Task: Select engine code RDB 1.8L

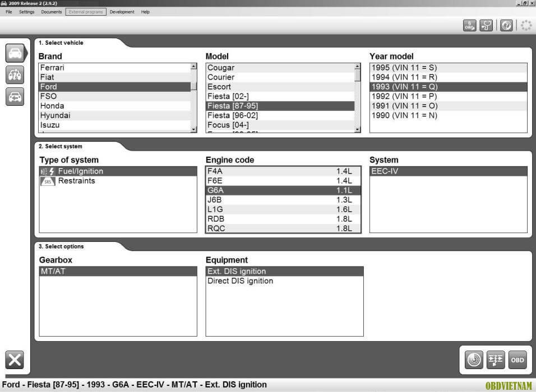Action: (283, 219)
